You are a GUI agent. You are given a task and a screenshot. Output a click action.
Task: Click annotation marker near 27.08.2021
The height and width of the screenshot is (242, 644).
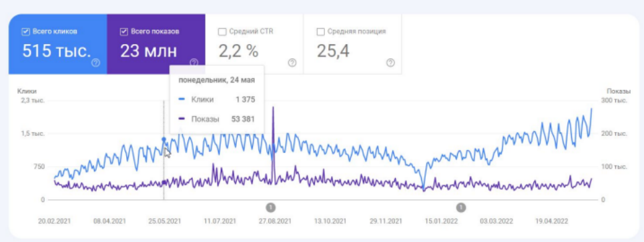click(270, 207)
